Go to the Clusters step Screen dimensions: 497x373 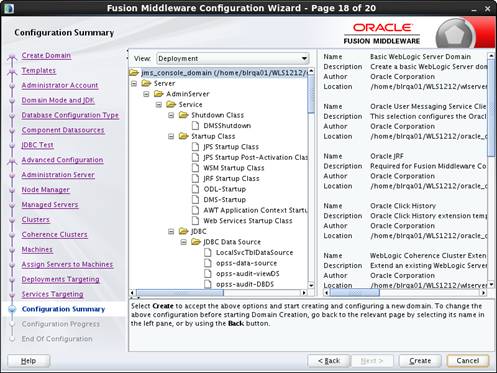click(x=36, y=220)
